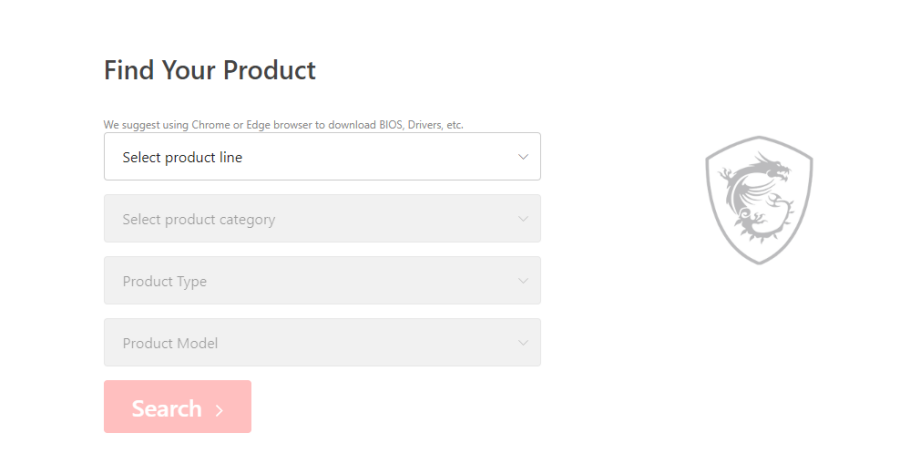Click the "Find Your Product" heading
Viewport: 900px width, 464px height.
pos(210,70)
